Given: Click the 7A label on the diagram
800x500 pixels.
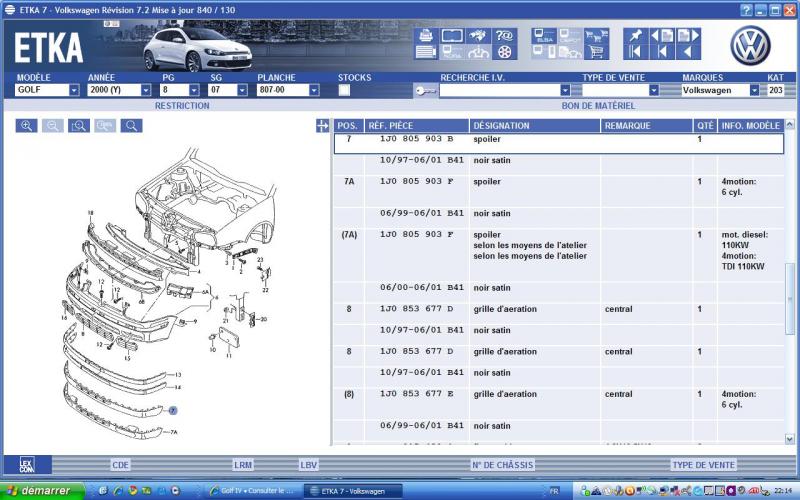Looking at the screenshot, I should tap(173, 433).
